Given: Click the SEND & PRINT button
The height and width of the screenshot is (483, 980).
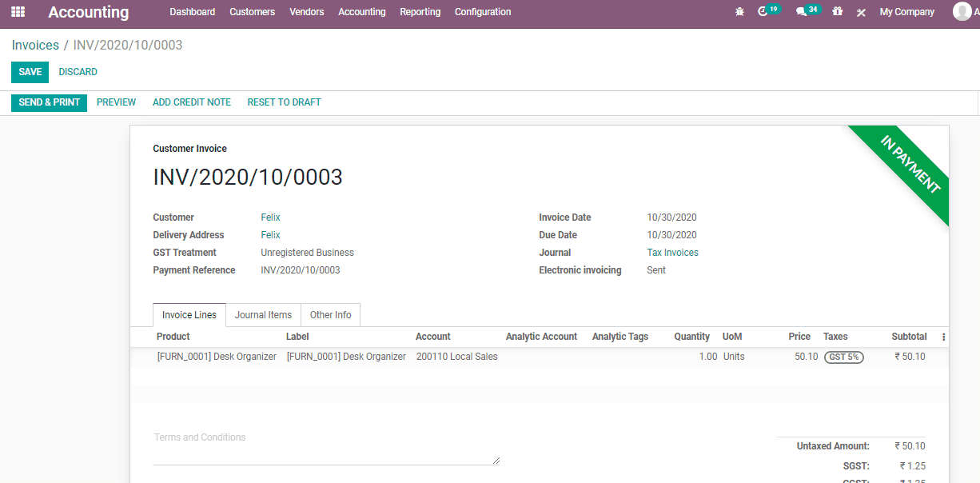Looking at the screenshot, I should click(x=49, y=102).
